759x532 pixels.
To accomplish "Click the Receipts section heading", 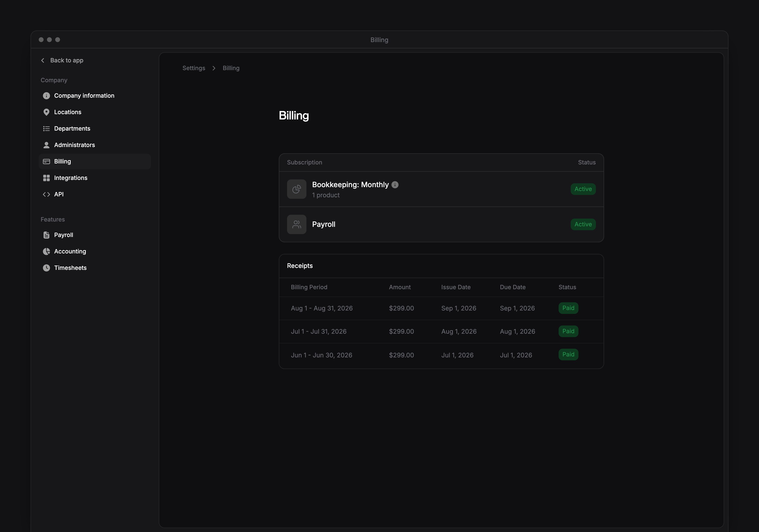I will tap(300, 266).
